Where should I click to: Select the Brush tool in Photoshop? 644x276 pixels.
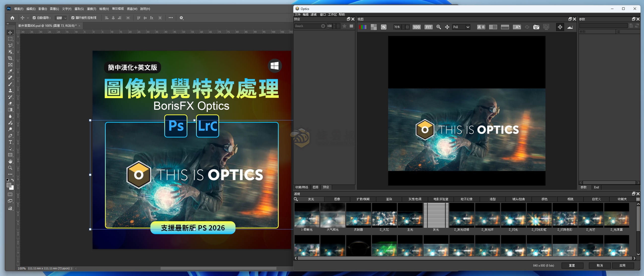click(10, 84)
